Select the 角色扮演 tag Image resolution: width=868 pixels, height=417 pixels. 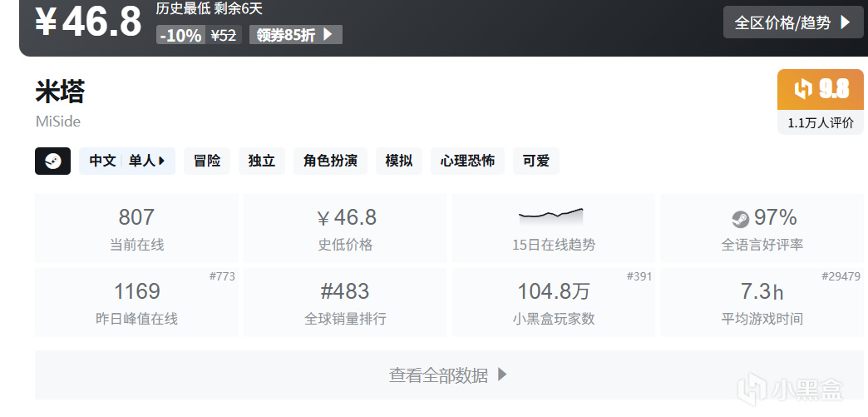click(330, 161)
